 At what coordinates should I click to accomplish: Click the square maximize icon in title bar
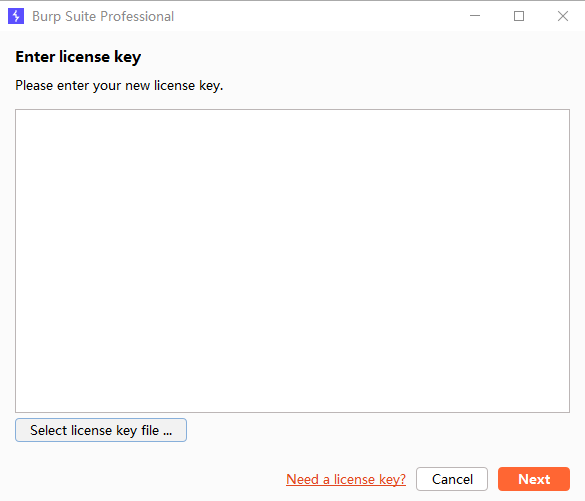point(519,16)
